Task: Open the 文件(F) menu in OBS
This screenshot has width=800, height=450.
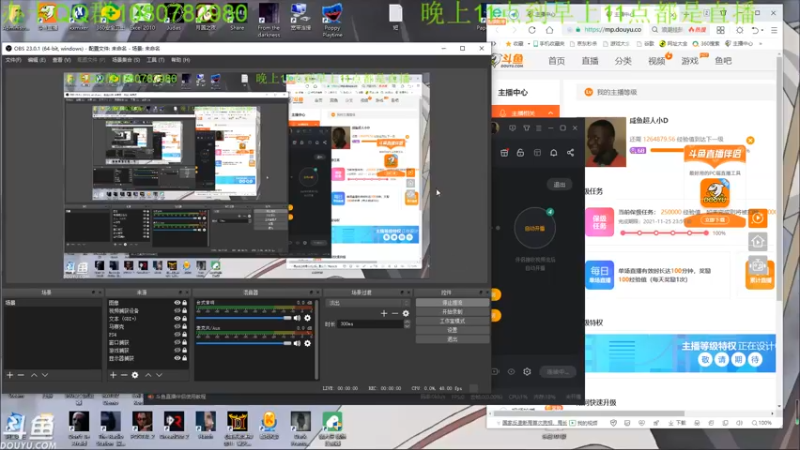Action: pyautogui.click(x=13, y=60)
